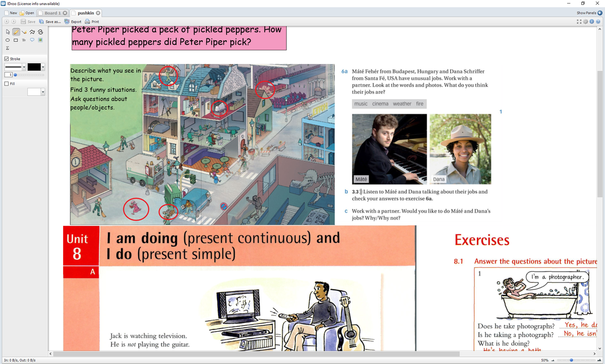Click 'Find 3 funny situations.' text
605x364 pixels.
[x=103, y=90]
